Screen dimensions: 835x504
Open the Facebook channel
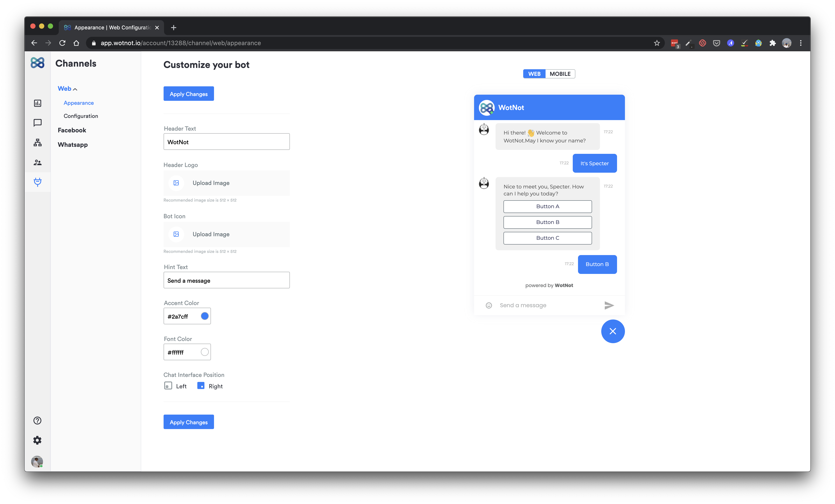(72, 130)
